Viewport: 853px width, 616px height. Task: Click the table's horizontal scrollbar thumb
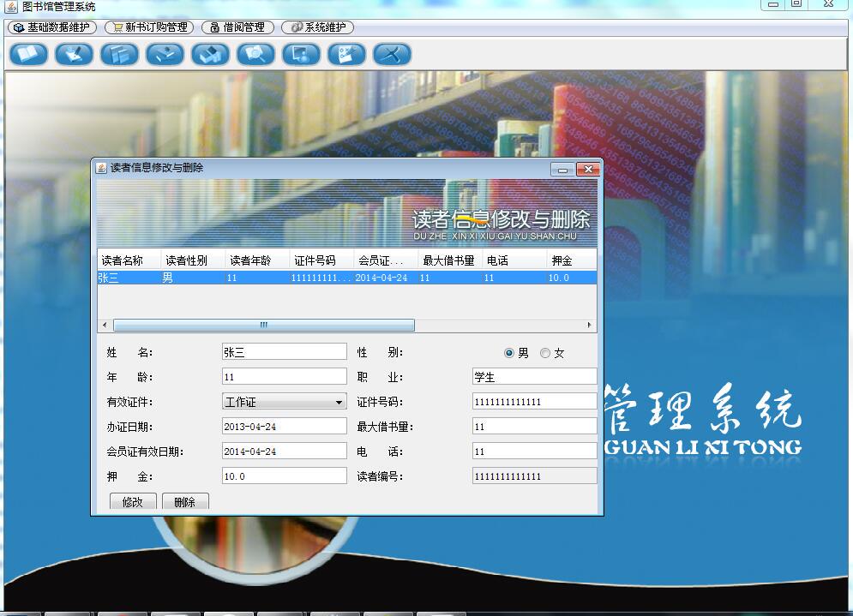click(x=264, y=325)
